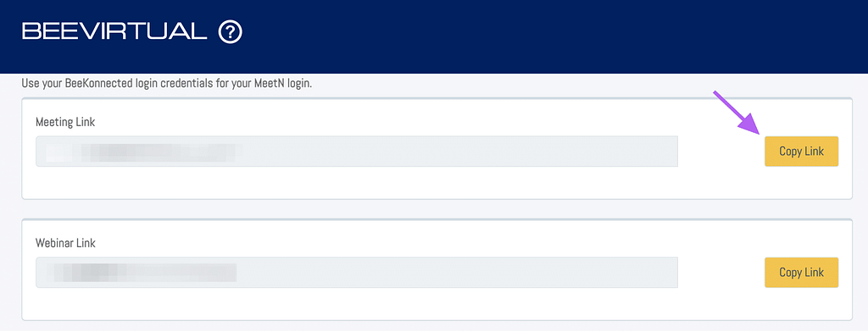This screenshot has width=868, height=331.
Task: Click the "Meeting Link" label
Action: pos(65,122)
